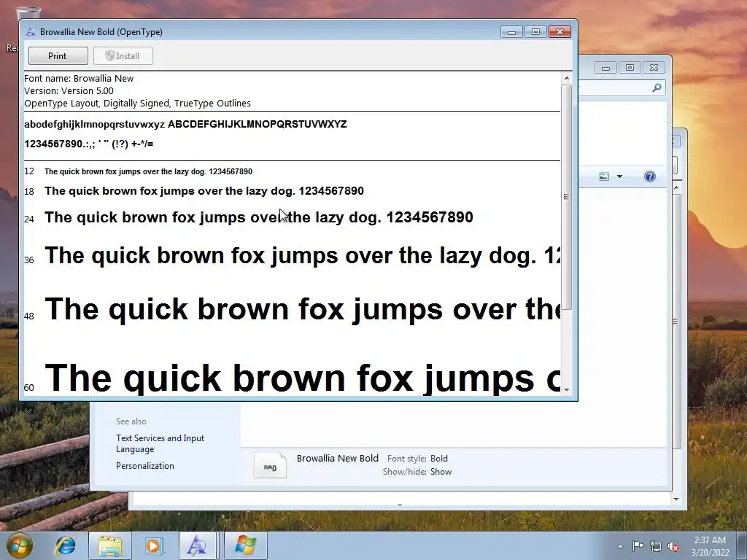Image resolution: width=747 pixels, height=560 pixels.
Task: Show hidden tray icons arrow
Action: [620, 546]
